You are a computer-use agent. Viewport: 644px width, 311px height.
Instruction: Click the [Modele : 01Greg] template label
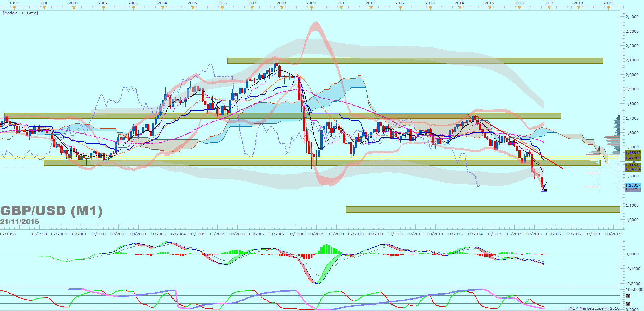tap(20, 13)
